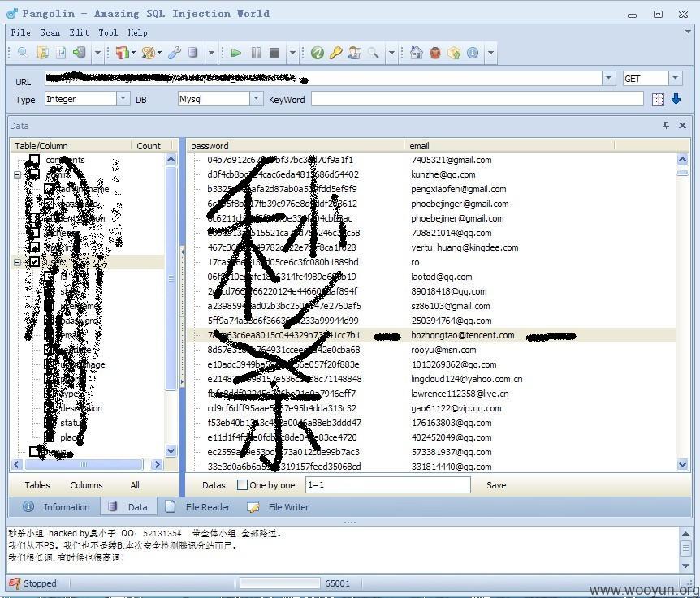Click the 1=1 condition input field
The height and width of the screenshot is (598, 700).
[x=387, y=484]
